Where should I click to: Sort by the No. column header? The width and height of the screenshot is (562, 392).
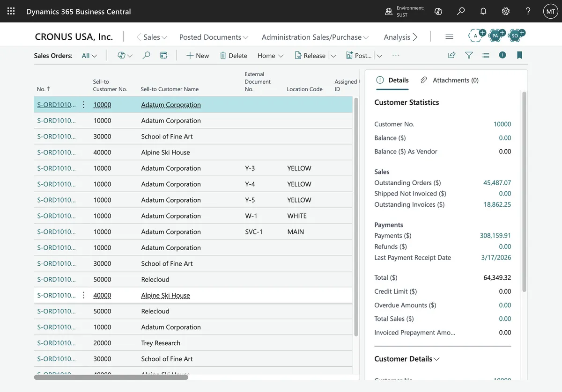point(44,89)
